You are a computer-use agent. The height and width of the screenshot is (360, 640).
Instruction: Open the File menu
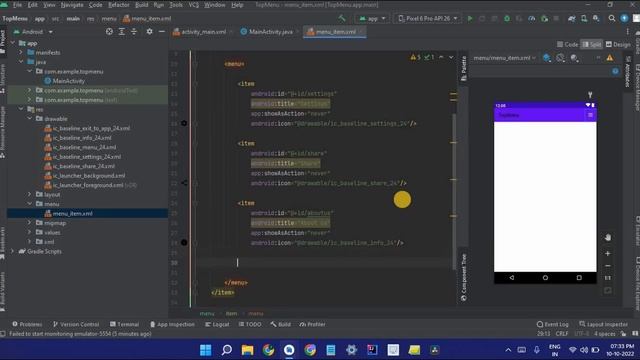[17, 5]
